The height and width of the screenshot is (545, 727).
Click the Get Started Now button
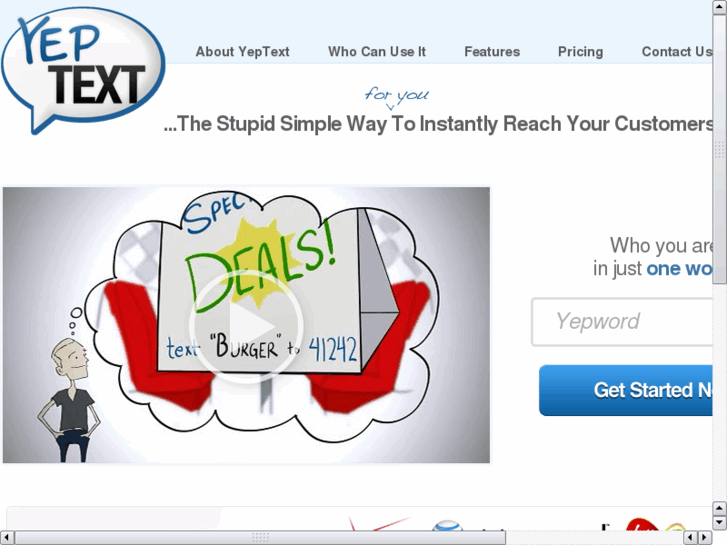coord(625,390)
